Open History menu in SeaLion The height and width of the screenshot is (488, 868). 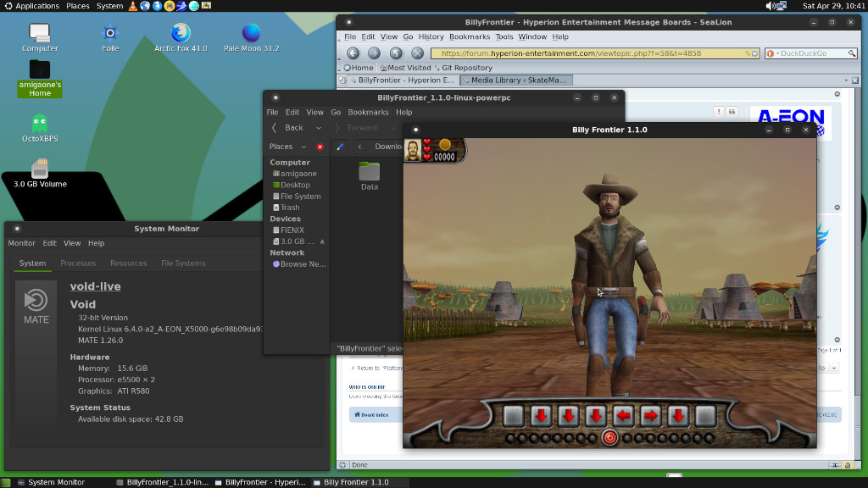point(431,36)
